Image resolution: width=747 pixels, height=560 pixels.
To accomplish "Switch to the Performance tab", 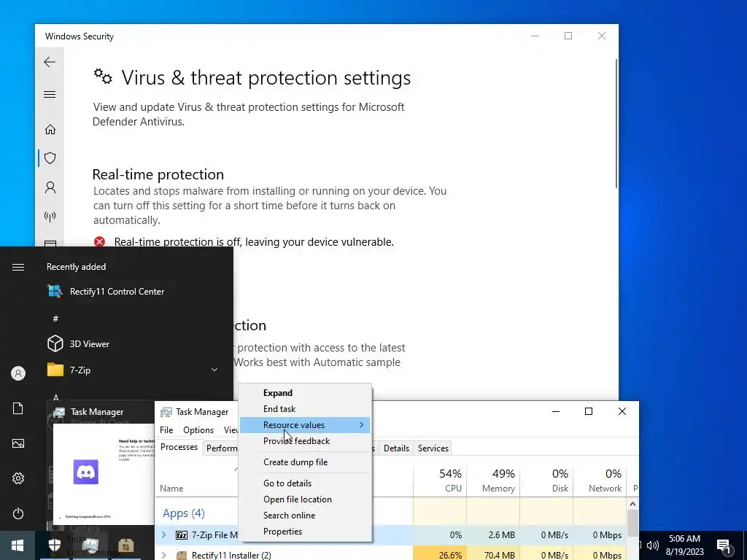I will pyautogui.click(x=221, y=448).
